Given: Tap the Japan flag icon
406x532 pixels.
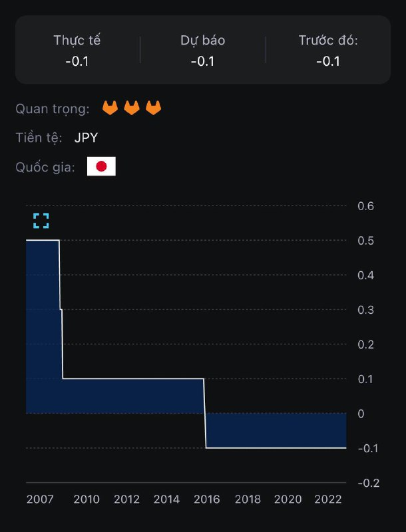Looking at the screenshot, I should (101, 166).
